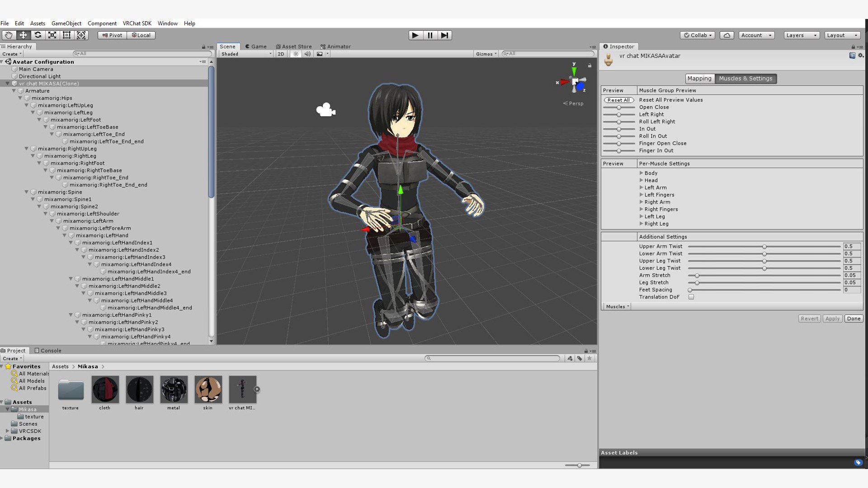This screenshot has height=488, width=868.
Task: Open the Shaded draw mode dropdown
Action: click(246, 54)
